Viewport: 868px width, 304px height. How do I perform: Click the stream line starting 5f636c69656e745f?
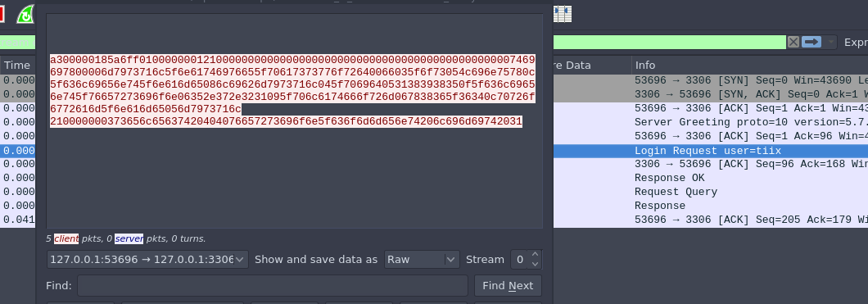coord(293,84)
